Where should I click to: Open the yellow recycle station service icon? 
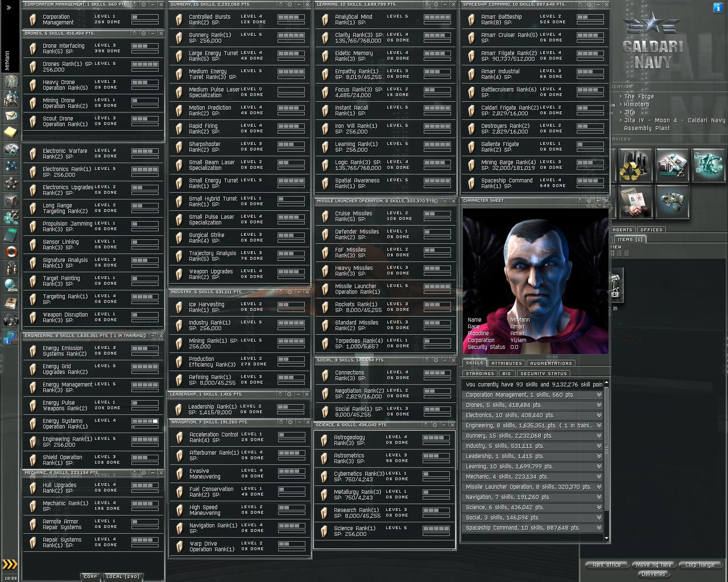click(x=635, y=165)
